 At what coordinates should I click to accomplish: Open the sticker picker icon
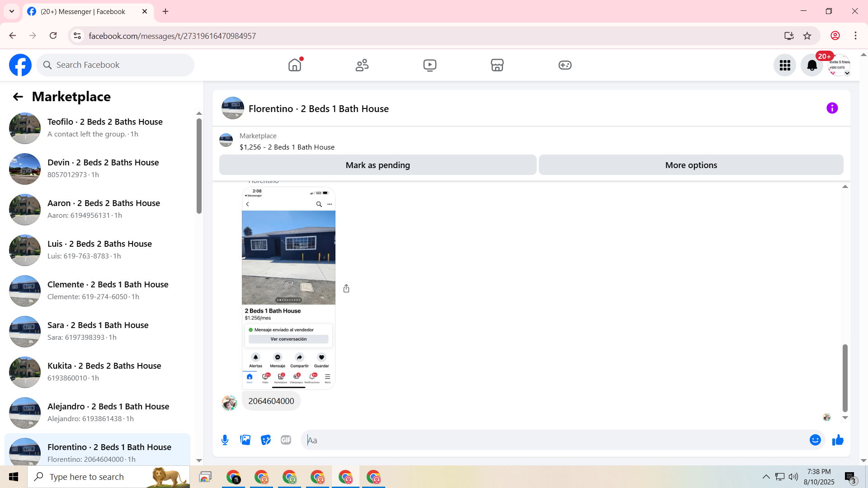pos(266,440)
